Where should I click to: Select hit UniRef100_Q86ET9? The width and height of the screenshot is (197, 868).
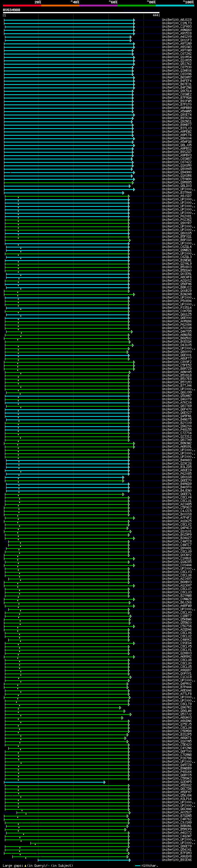177,846
